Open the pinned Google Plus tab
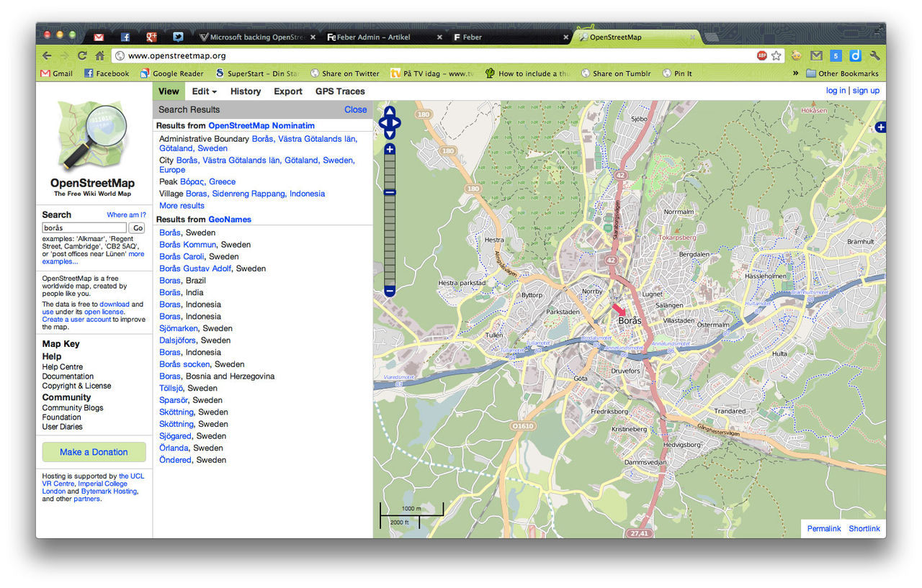The width and height of the screenshot is (922, 588). tap(151, 37)
